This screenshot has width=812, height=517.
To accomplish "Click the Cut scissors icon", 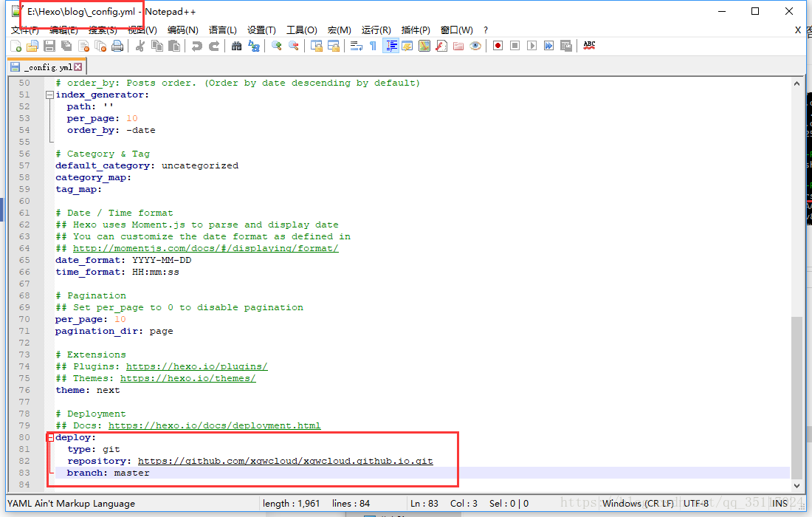I will coord(140,46).
